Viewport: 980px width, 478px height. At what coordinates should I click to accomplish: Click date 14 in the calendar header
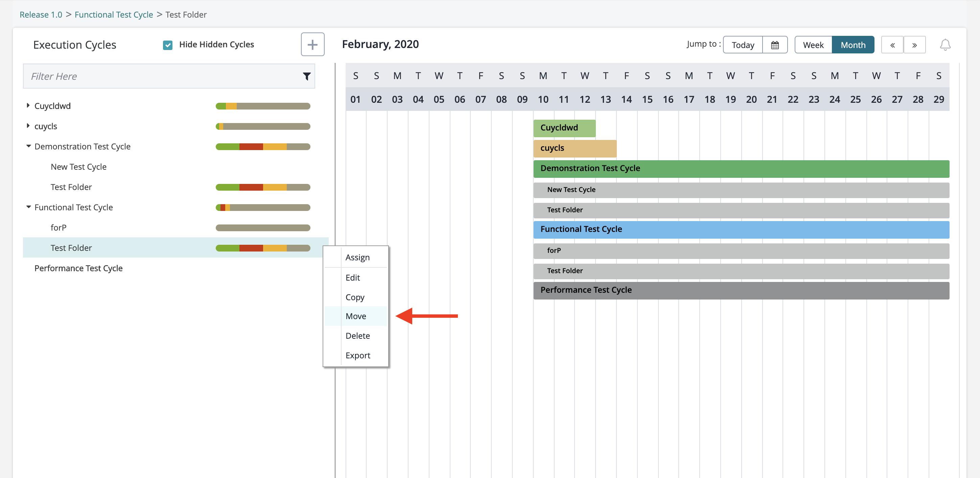626,99
